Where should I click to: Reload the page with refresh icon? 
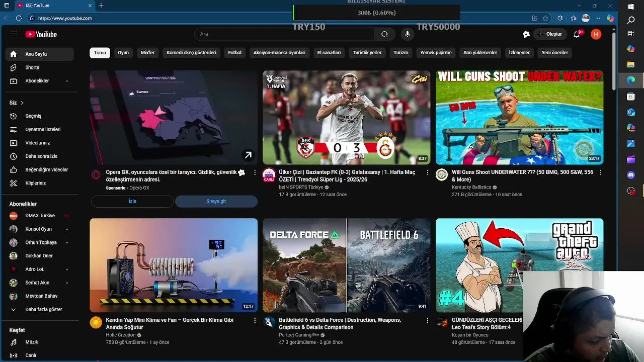click(x=19, y=18)
